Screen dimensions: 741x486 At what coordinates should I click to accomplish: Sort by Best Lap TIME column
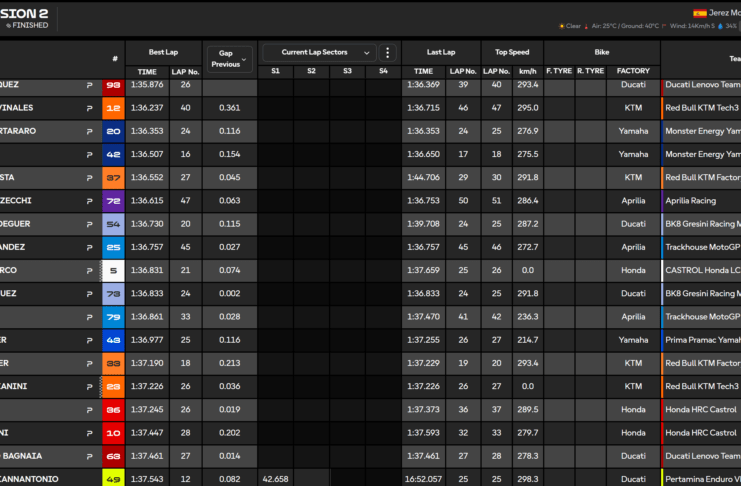pyautogui.click(x=147, y=72)
